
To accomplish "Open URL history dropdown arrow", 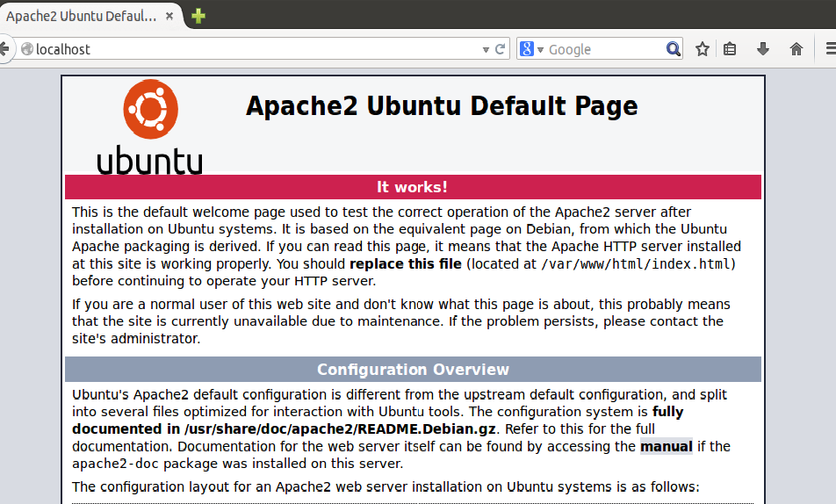I will 486,50.
